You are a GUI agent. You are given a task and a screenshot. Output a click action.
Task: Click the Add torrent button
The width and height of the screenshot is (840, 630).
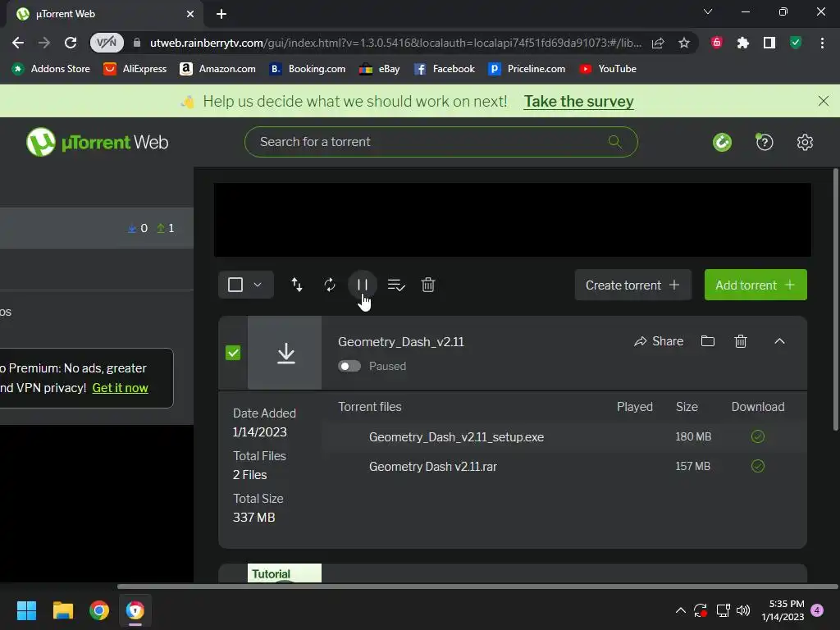(756, 285)
